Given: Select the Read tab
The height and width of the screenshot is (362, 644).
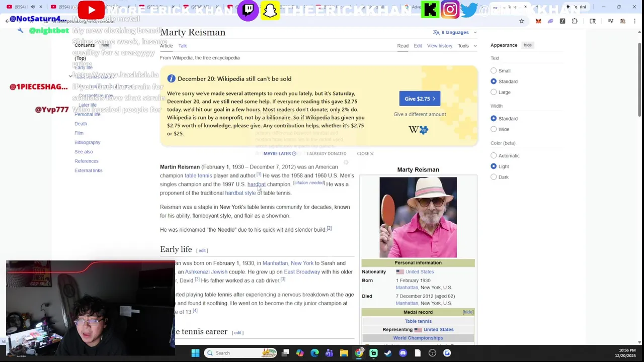Looking at the screenshot, I should [403, 46].
